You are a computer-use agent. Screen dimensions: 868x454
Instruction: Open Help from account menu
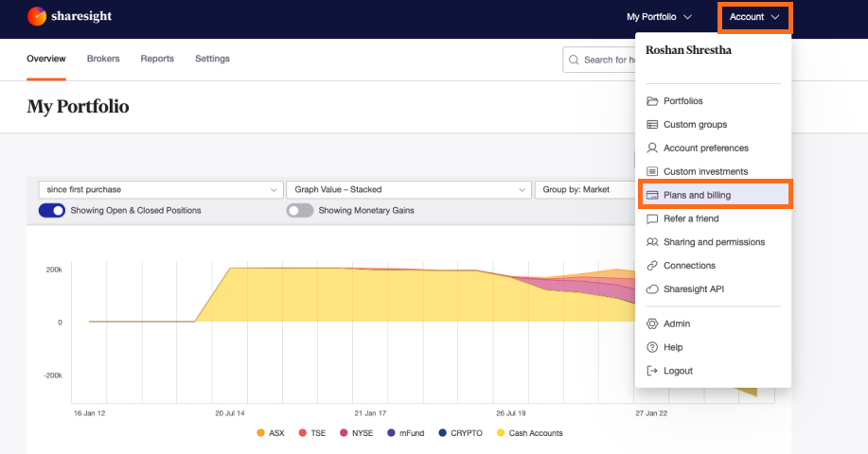click(x=713, y=347)
